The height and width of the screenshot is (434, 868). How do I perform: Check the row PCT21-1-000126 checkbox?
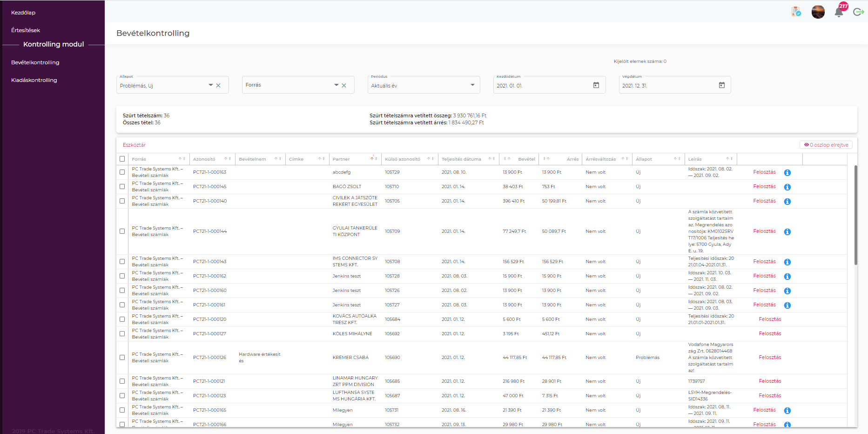122,358
